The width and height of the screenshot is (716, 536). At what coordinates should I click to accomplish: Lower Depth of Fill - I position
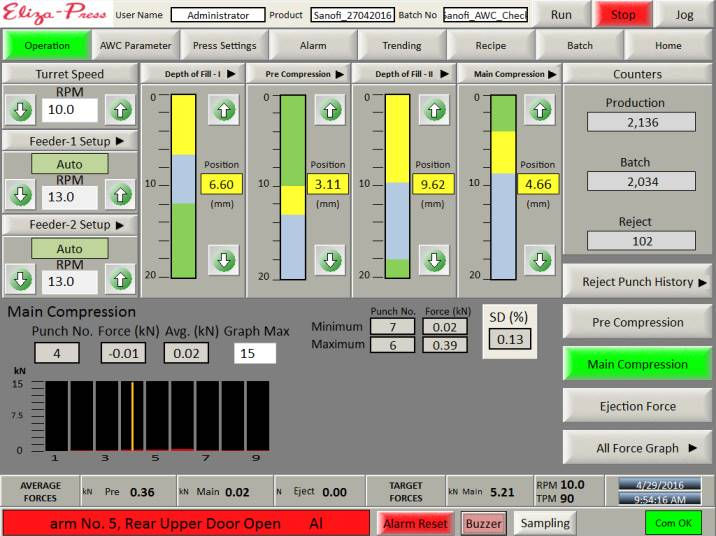tap(223, 260)
